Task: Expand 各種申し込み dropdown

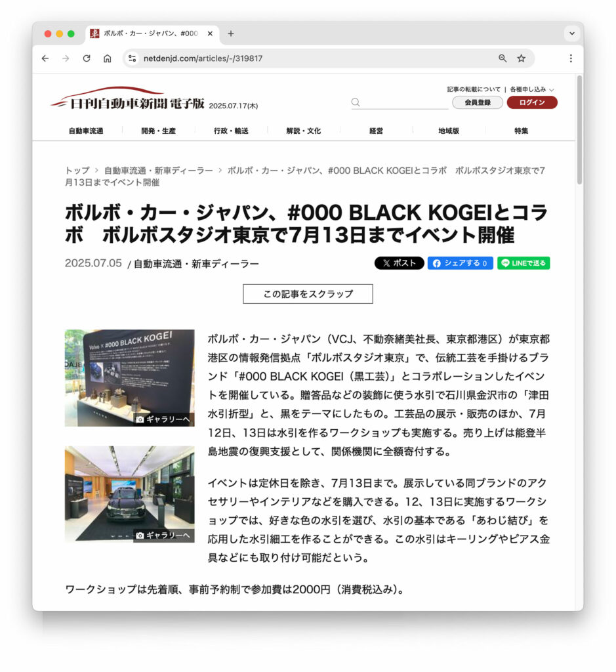Action: [531, 89]
